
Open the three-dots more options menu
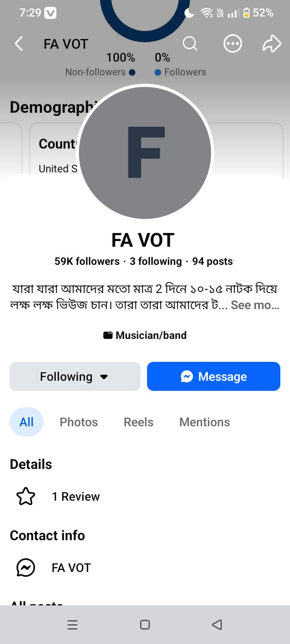click(x=233, y=43)
